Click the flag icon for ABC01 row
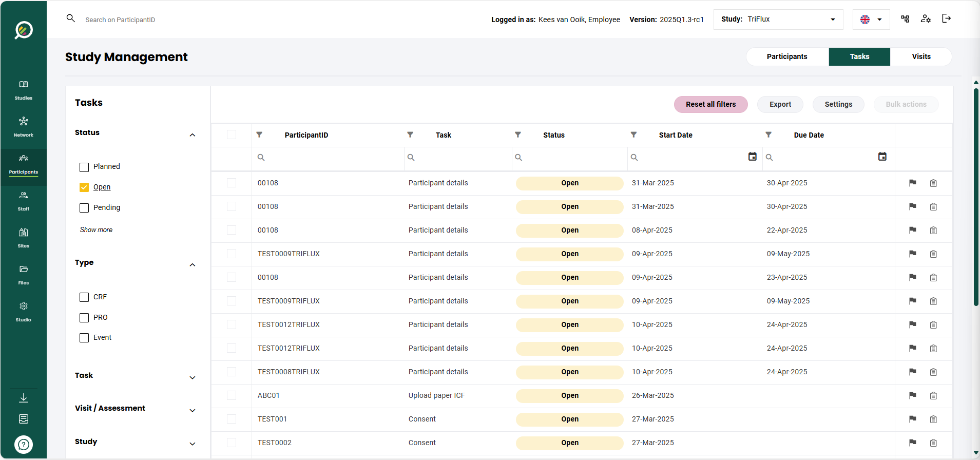Image resolution: width=980 pixels, height=460 pixels. tap(912, 395)
